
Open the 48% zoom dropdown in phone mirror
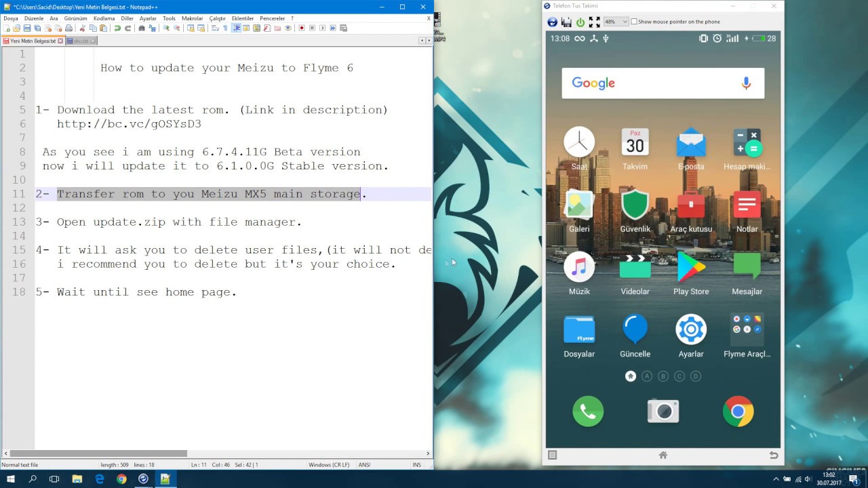click(x=616, y=22)
